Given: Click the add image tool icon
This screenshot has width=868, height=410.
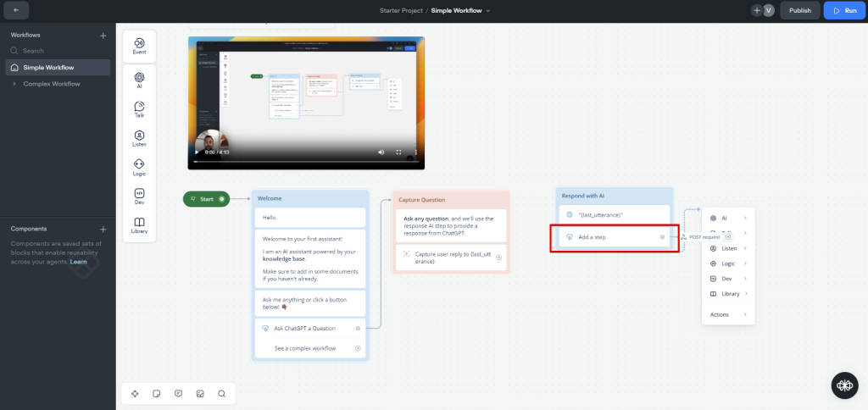Looking at the screenshot, I should (200, 393).
